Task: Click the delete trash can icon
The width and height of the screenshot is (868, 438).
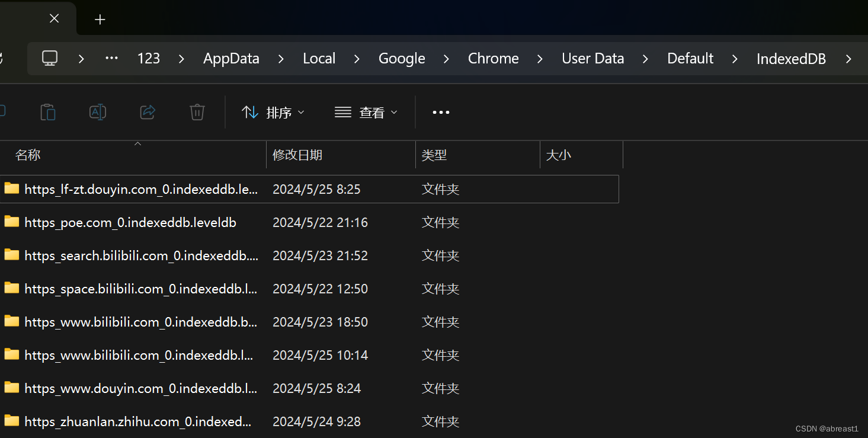Action: 197,112
